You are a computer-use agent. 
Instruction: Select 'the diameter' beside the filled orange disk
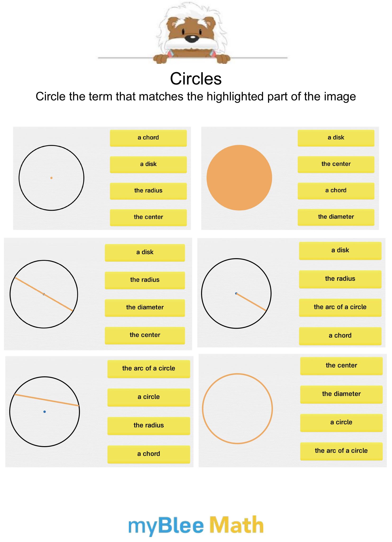pos(336,217)
